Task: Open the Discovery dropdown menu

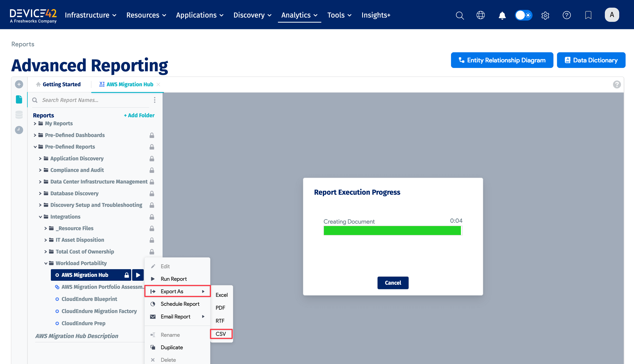Action: 252,15
